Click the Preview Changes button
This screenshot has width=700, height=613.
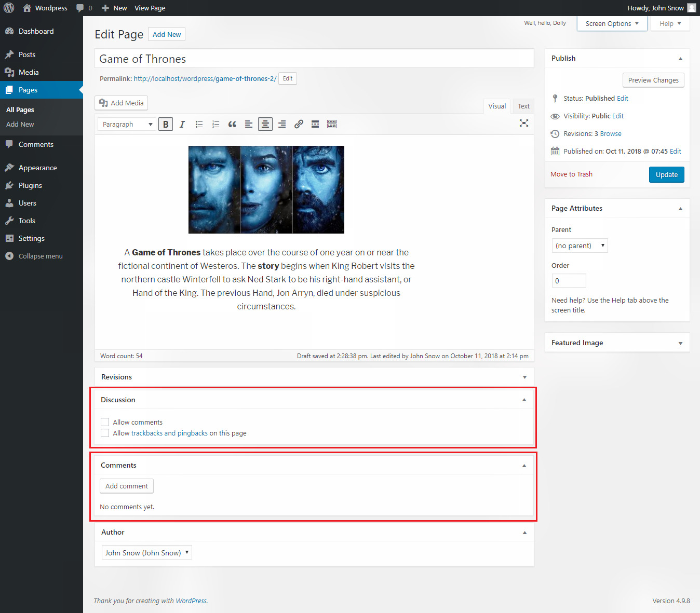(x=653, y=80)
